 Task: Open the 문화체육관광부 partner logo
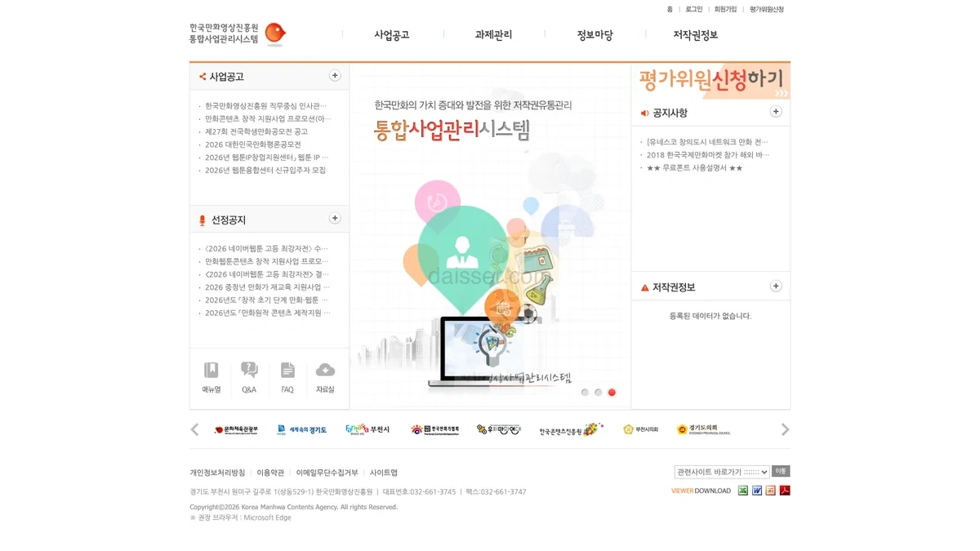(x=236, y=429)
